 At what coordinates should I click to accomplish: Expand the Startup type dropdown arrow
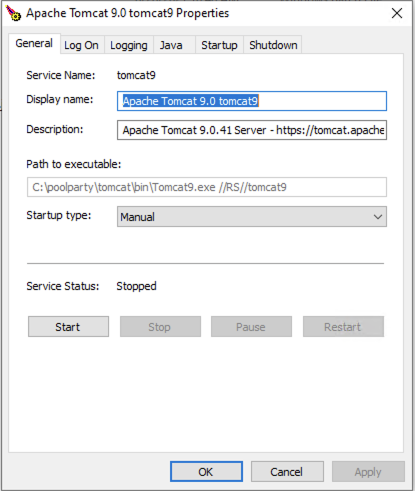pyautogui.click(x=378, y=217)
